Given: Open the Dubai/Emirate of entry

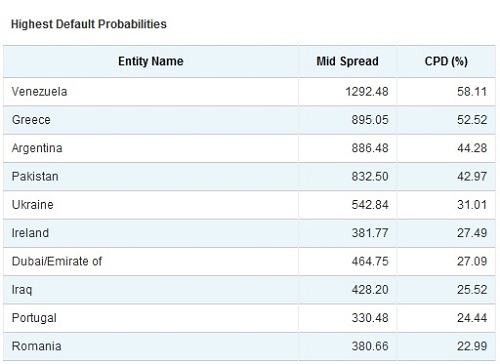Looking at the screenshot, I should [x=57, y=261].
